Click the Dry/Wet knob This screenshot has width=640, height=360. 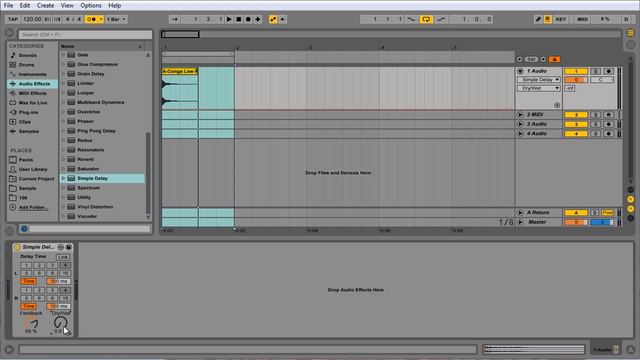click(60, 323)
